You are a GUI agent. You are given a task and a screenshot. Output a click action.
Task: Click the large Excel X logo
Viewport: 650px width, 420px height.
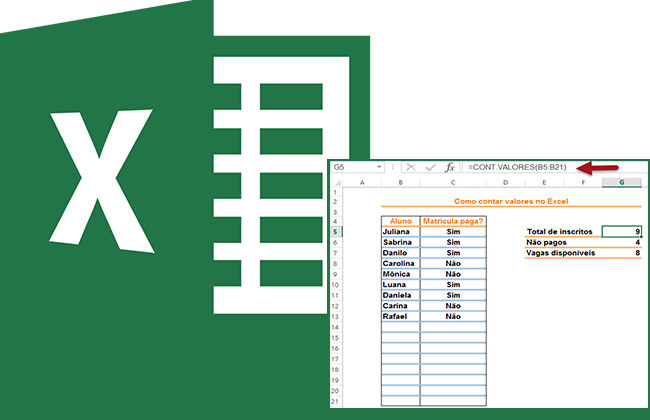[102, 180]
